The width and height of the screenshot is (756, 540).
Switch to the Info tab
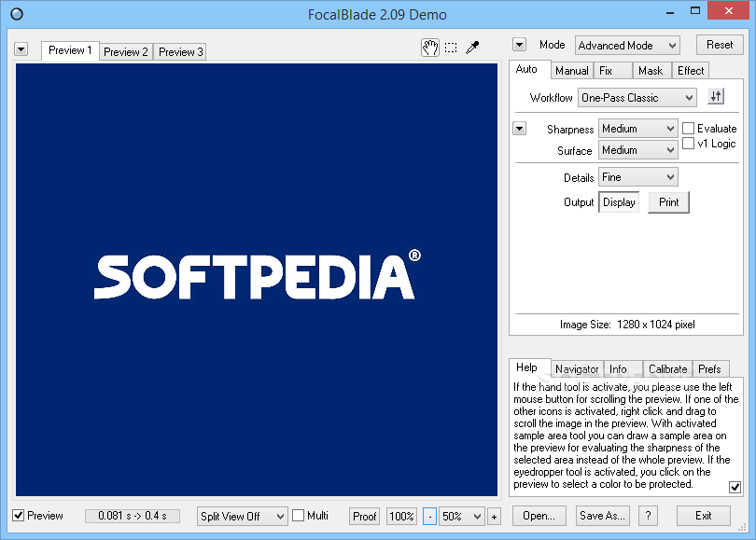[x=623, y=369]
